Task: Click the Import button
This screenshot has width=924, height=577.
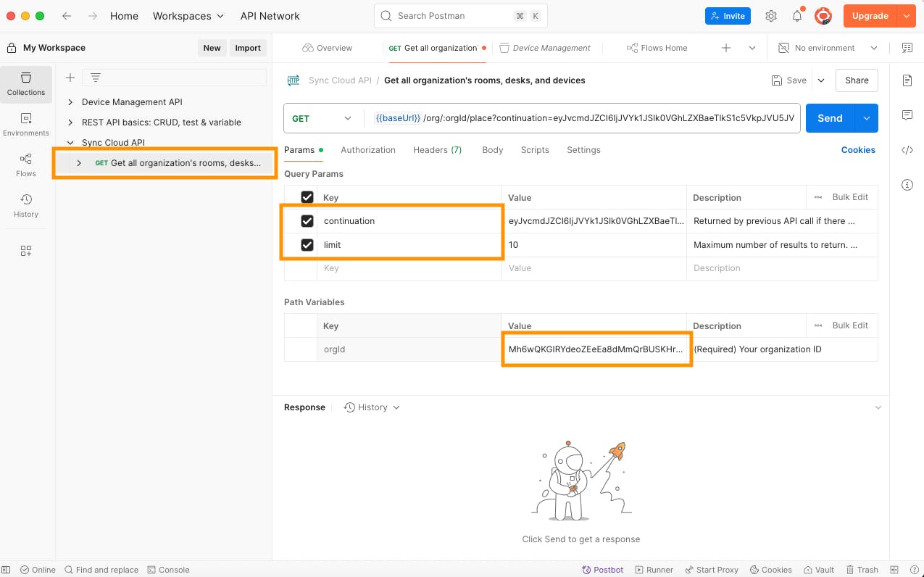Action: (x=248, y=48)
